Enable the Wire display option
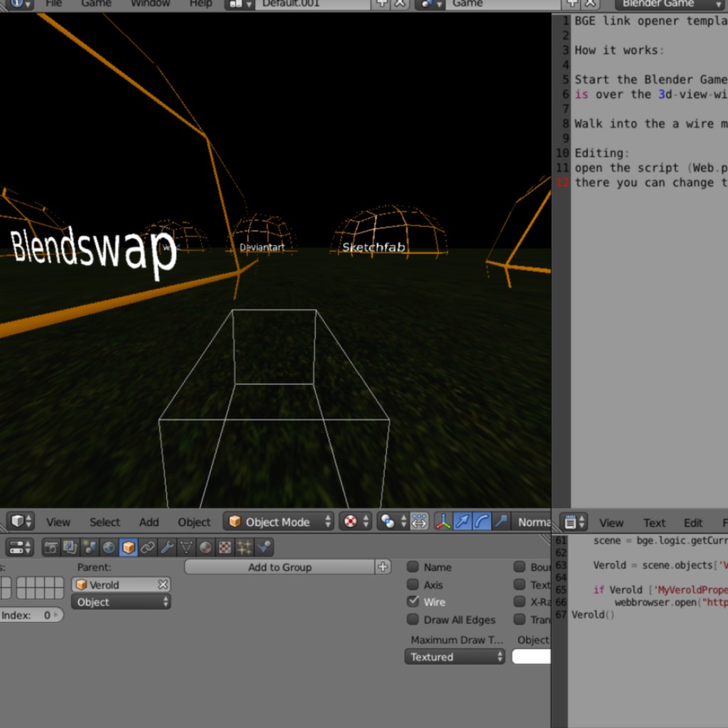This screenshot has width=728, height=728. (412, 601)
